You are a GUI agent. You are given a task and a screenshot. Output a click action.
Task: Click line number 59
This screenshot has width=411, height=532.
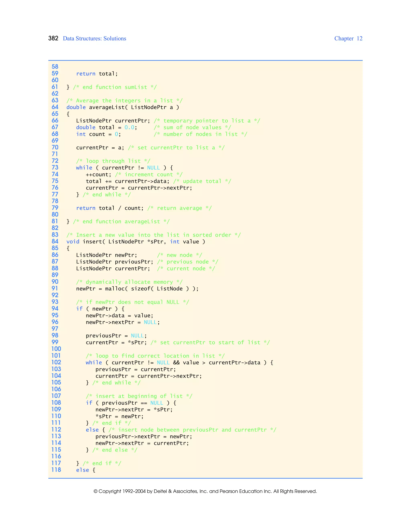coord(55,73)
